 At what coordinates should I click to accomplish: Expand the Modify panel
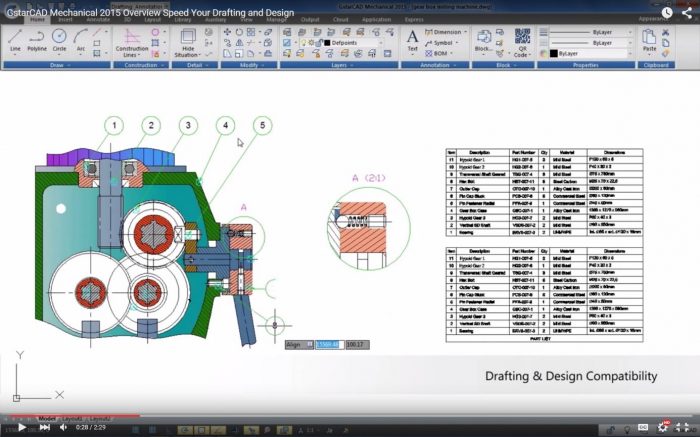pos(249,65)
